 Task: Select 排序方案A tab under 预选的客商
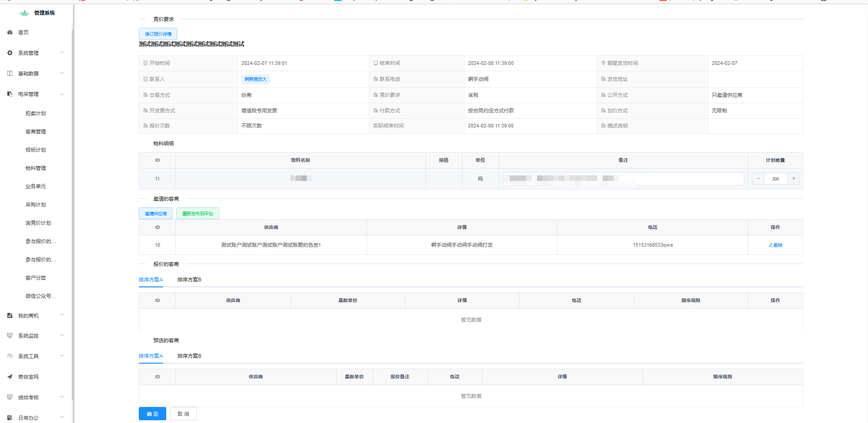tap(151, 356)
